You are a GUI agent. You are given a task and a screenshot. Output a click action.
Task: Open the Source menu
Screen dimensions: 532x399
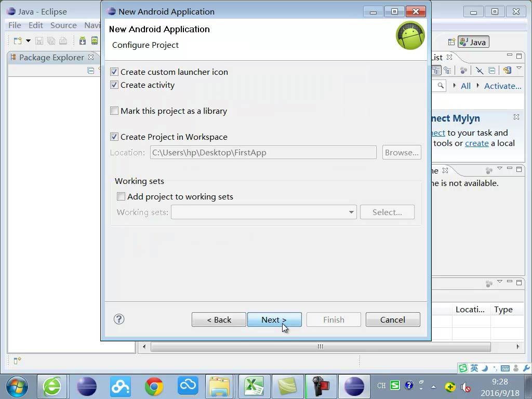point(63,25)
